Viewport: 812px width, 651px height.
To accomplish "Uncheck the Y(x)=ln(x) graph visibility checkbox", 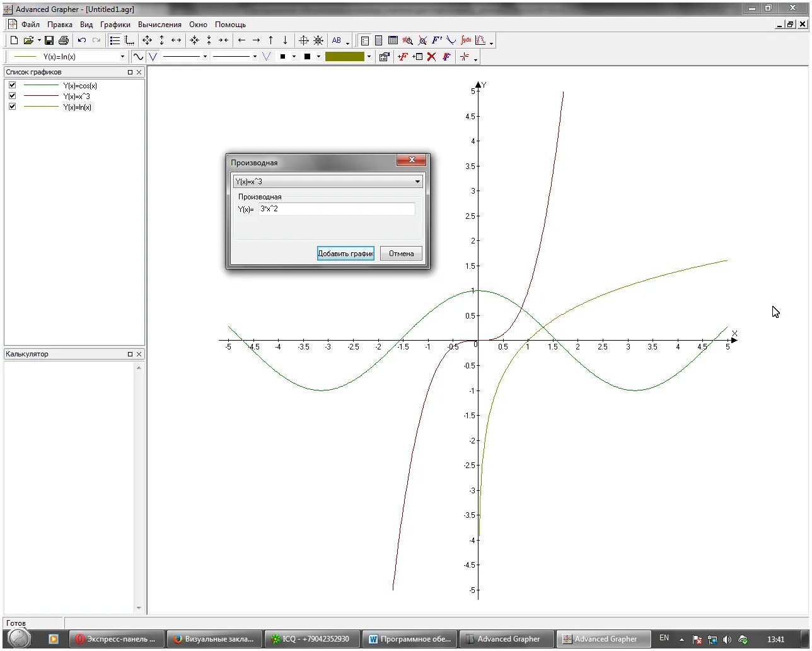I will pos(12,107).
